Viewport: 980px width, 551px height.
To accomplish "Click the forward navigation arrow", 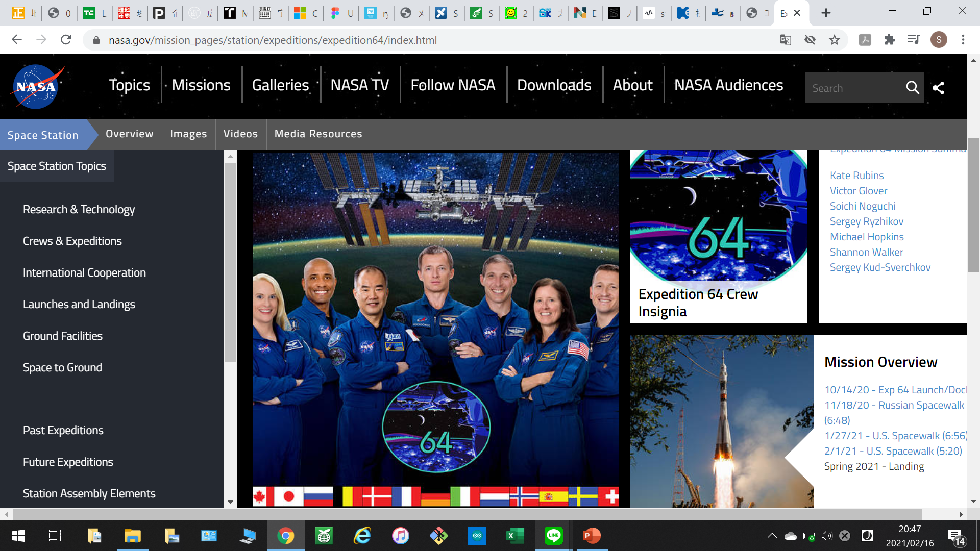I will pyautogui.click(x=41, y=40).
